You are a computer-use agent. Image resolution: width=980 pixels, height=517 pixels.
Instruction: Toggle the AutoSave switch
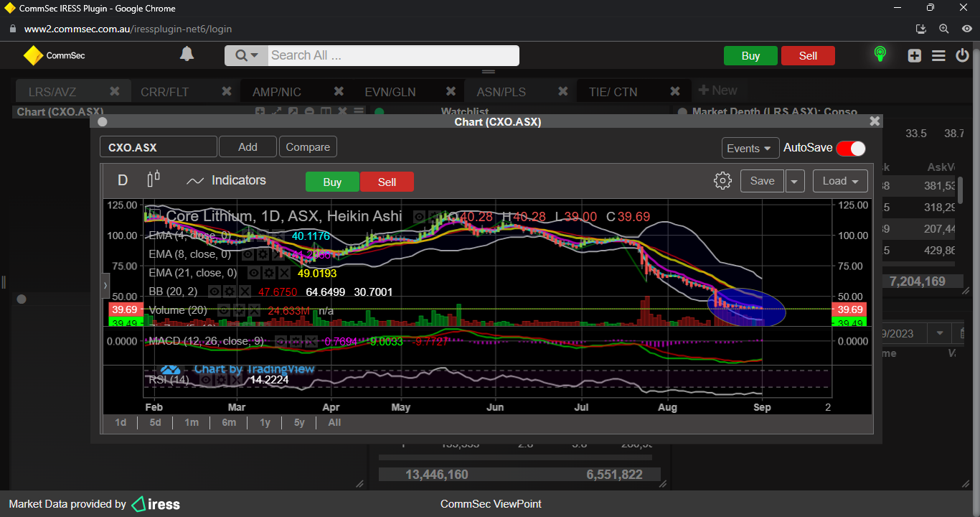[x=851, y=148]
